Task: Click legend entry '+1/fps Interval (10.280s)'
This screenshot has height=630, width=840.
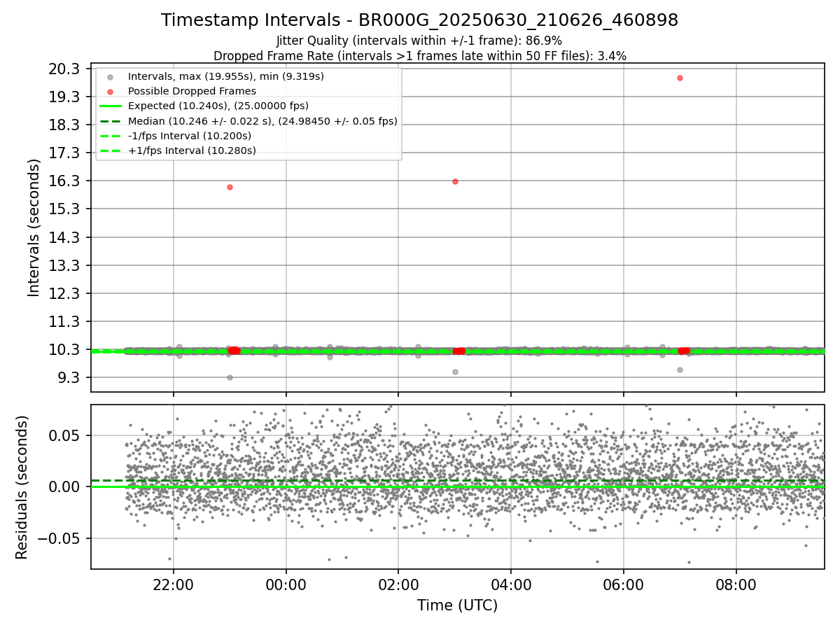Action: (192, 150)
